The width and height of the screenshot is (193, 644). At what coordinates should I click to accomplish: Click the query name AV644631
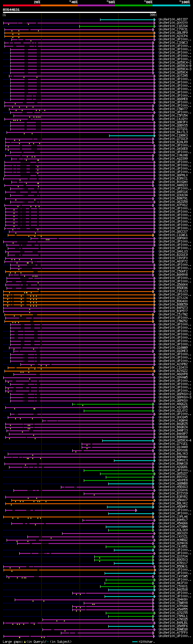[x=11, y=10]
